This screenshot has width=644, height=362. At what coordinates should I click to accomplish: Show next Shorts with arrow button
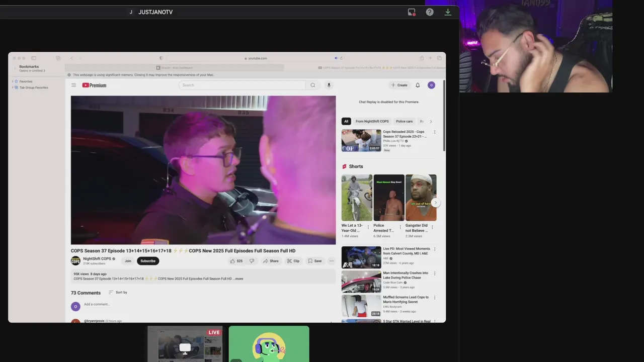(436, 203)
